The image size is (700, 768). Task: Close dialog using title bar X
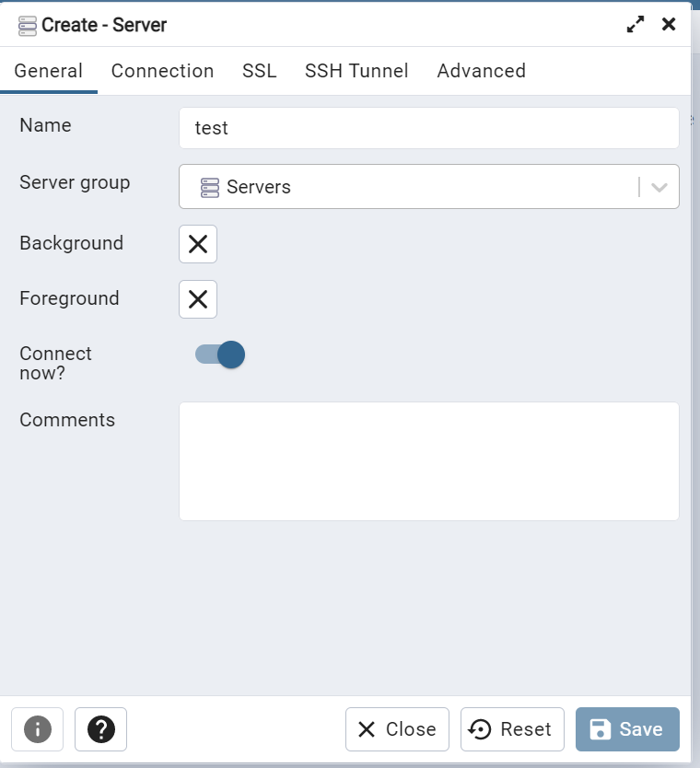669,25
